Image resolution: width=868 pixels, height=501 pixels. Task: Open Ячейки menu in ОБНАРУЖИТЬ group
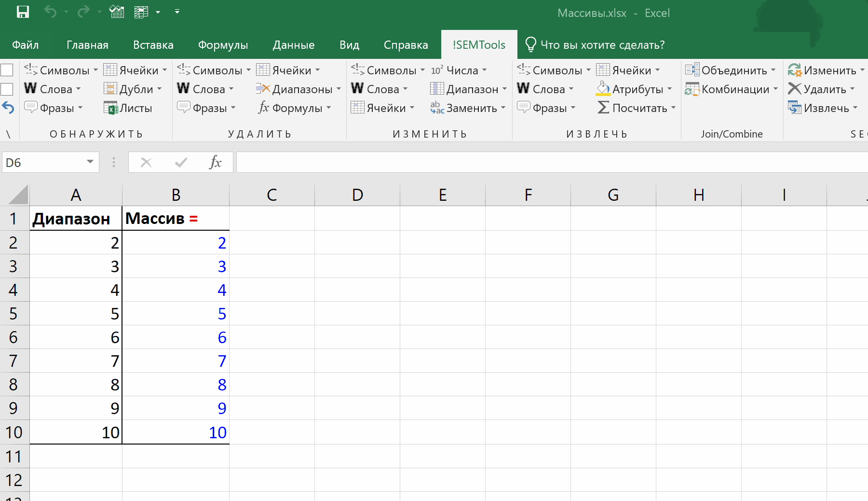[136, 70]
